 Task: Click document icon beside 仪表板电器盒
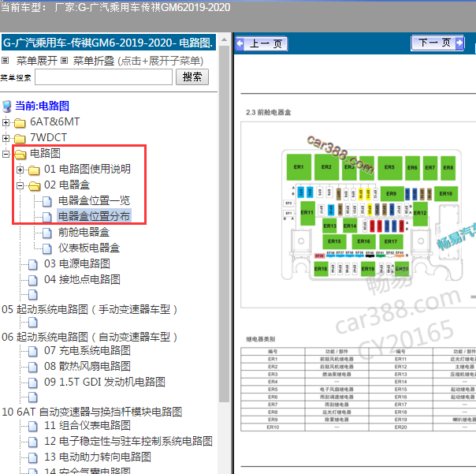point(47,248)
